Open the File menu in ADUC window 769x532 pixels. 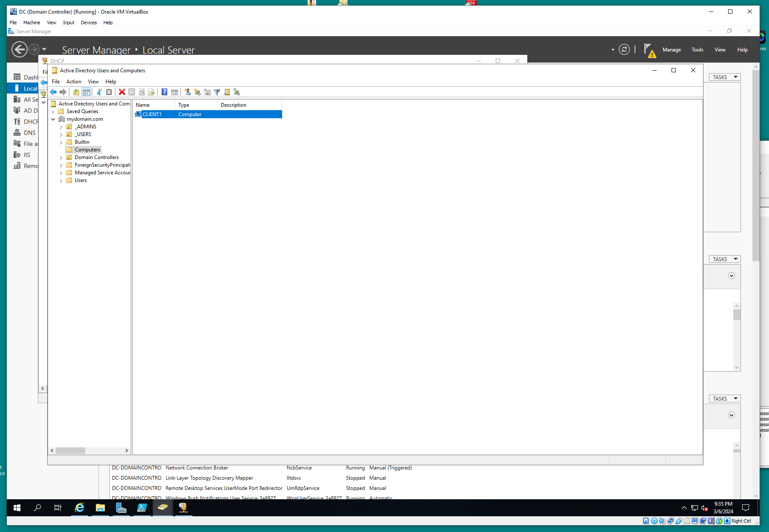pos(56,82)
